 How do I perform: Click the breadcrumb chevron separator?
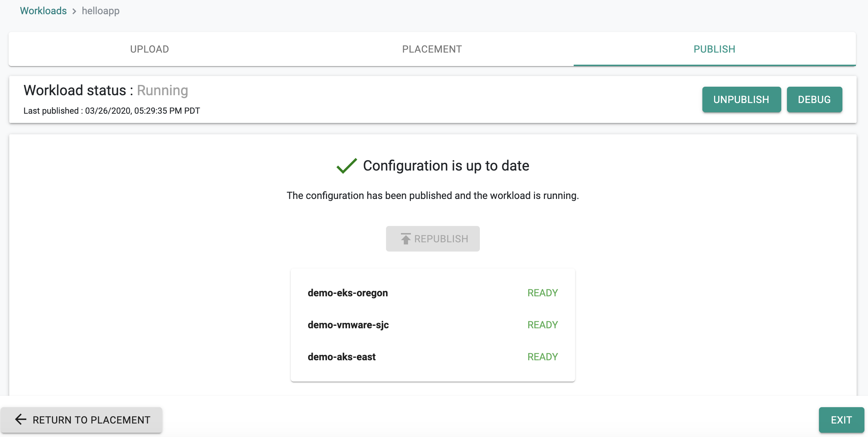pos(74,11)
